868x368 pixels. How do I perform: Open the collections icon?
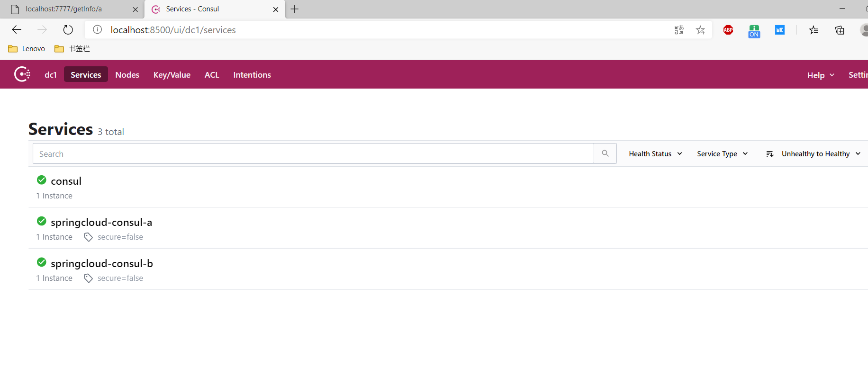(x=840, y=30)
